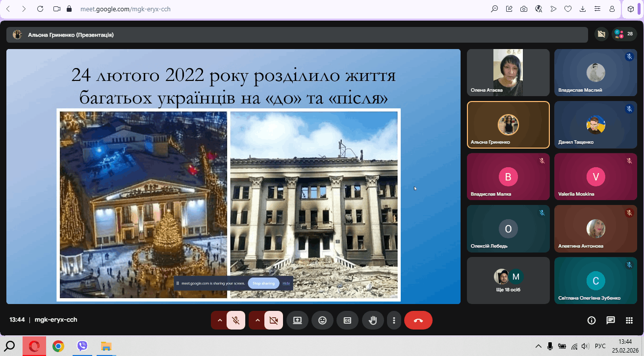Expand video settings arrow beside camera
The image size is (644, 356).
258,320
